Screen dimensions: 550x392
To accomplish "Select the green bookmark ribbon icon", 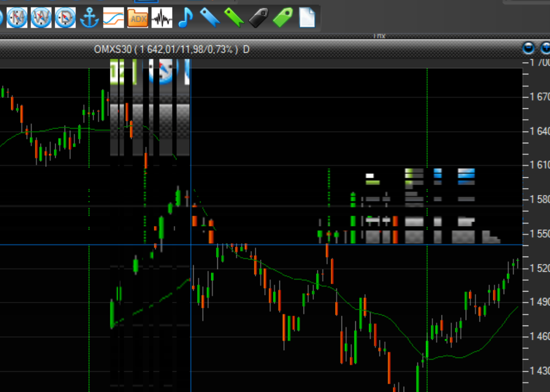I will point(234,18).
